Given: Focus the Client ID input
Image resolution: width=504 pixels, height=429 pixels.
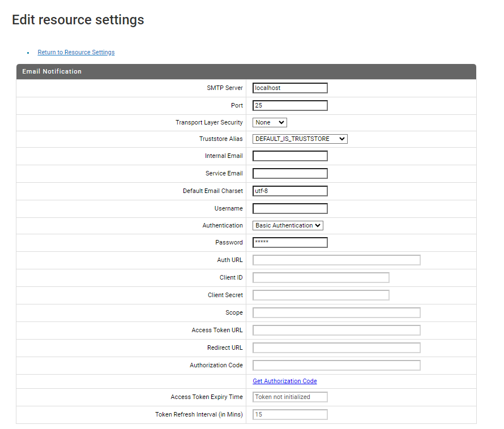Looking at the screenshot, I should click(x=321, y=277).
